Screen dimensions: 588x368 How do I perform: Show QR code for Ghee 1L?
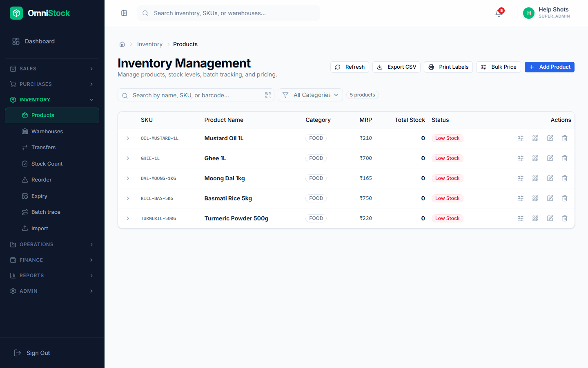(x=535, y=158)
